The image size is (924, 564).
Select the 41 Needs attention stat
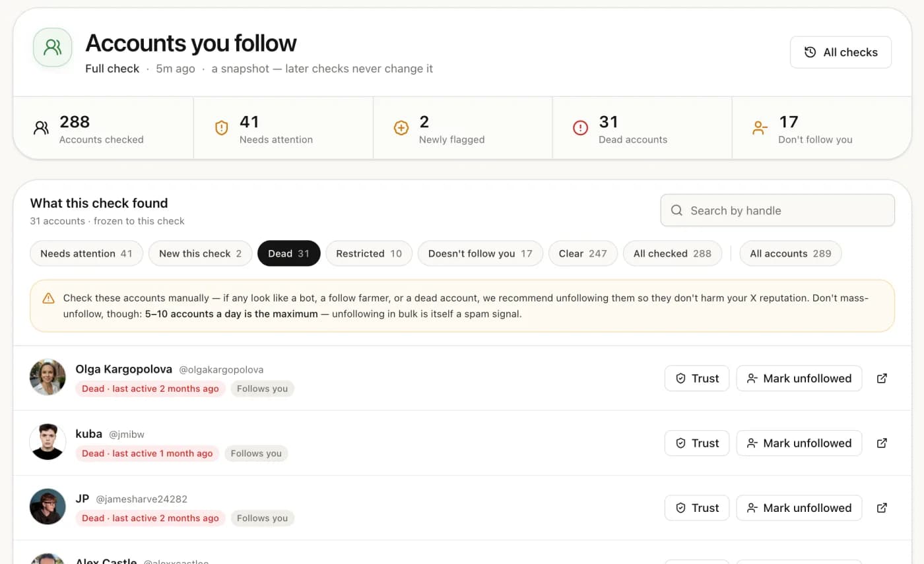[x=283, y=128]
